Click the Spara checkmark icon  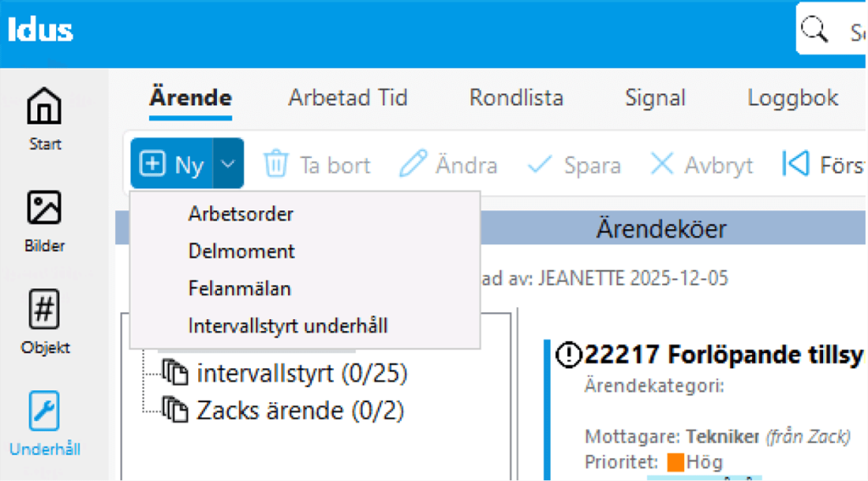point(540,164)
